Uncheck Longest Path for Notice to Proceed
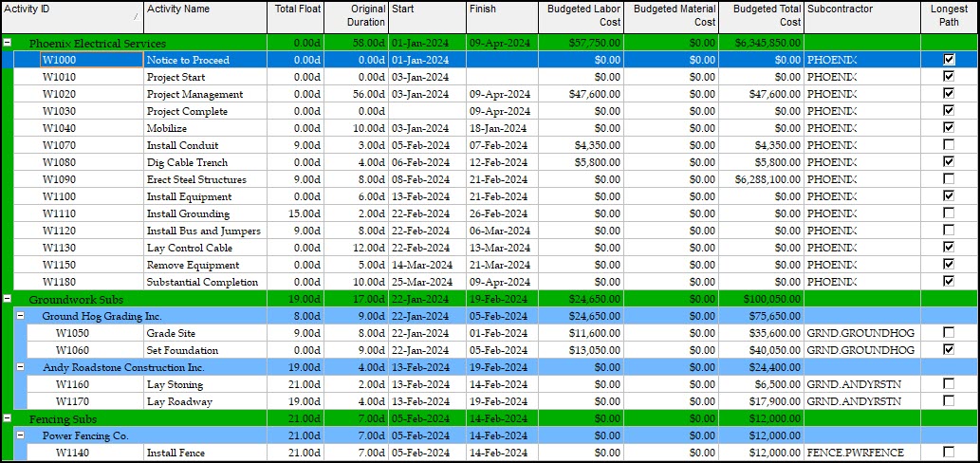Screen dimensions: 980x463 click(949, 60)
